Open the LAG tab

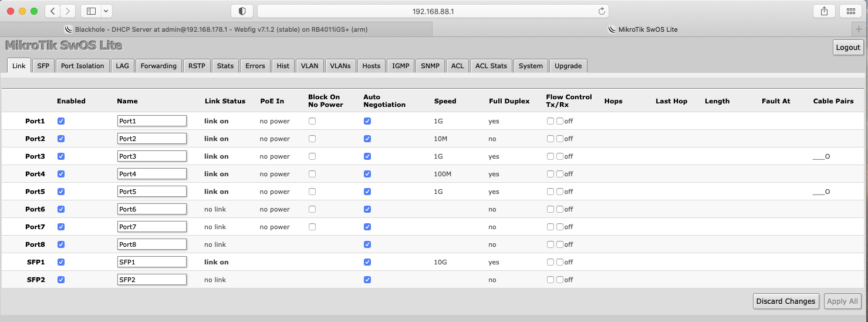pyautogui.click(x=123, y=66)
